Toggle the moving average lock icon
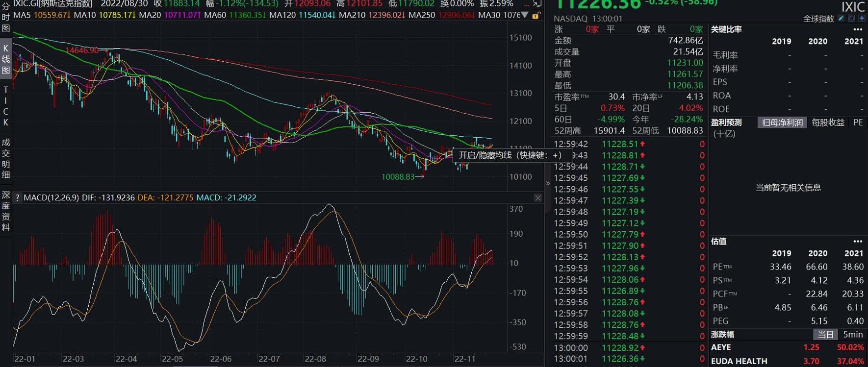This screenshot has width=868, height=367. pos(536,16)
